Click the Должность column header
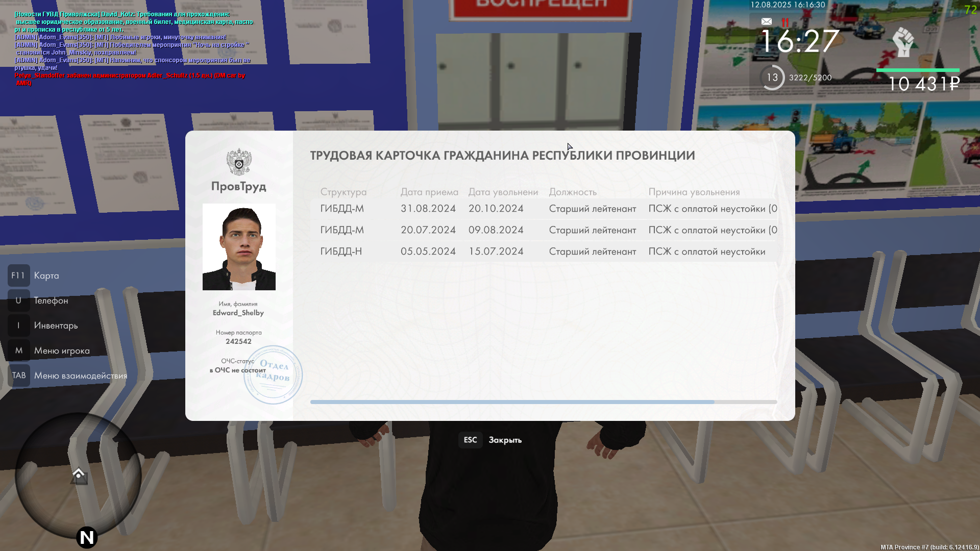Screen dimensions: 980x551 point(573,192)
